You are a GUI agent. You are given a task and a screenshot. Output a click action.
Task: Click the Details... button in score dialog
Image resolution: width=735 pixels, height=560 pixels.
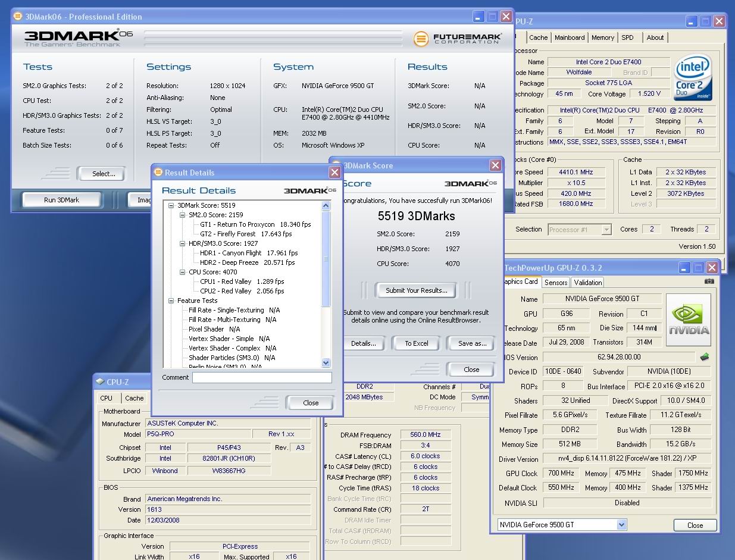[363, 343]
